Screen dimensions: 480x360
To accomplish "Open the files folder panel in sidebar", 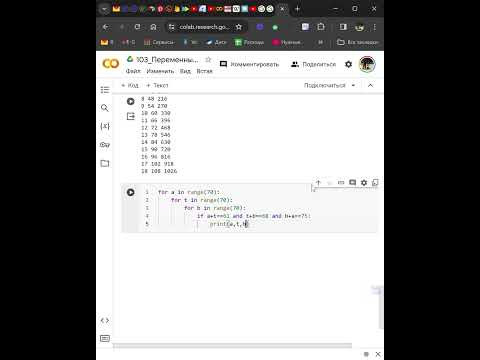I will [x=105, y=163].
